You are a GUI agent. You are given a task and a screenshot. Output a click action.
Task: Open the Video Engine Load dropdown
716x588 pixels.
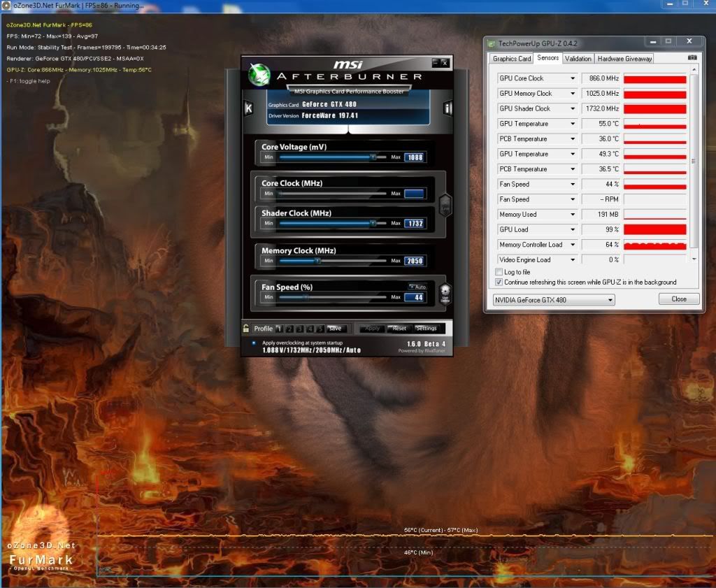click(x=573, y=260)
